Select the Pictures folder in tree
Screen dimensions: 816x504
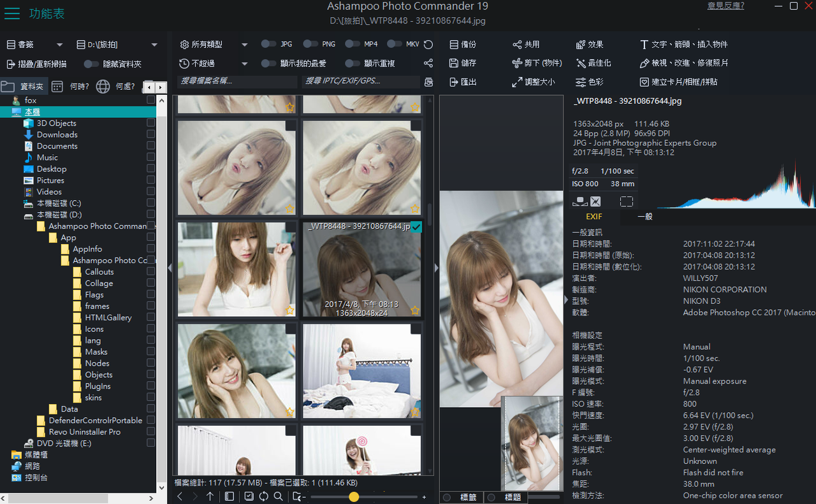[50, 180]
